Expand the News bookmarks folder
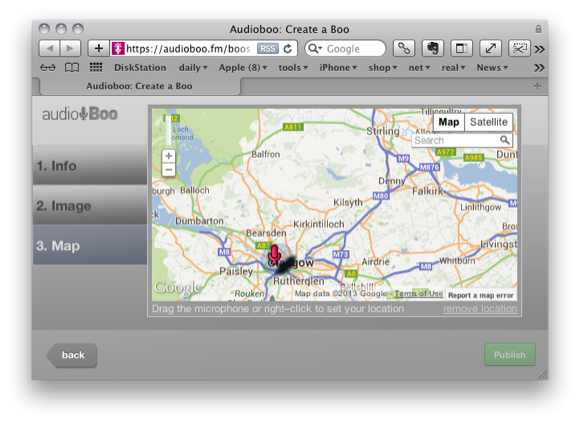 tap(492, 68)
